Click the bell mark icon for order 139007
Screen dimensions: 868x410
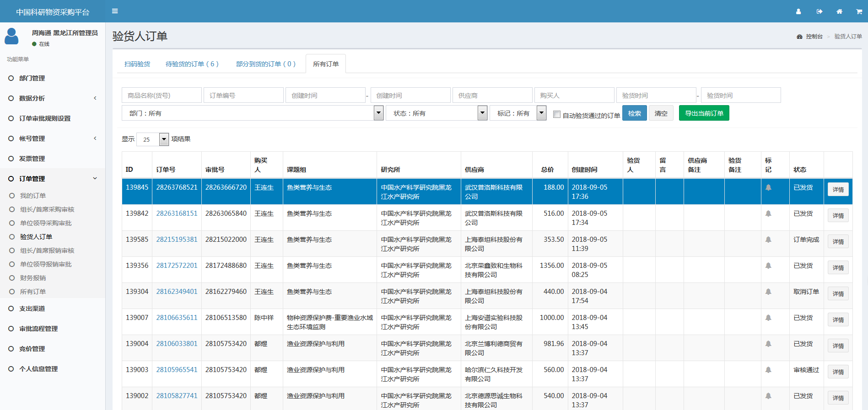pyautogui.click(x=768, y=318)
